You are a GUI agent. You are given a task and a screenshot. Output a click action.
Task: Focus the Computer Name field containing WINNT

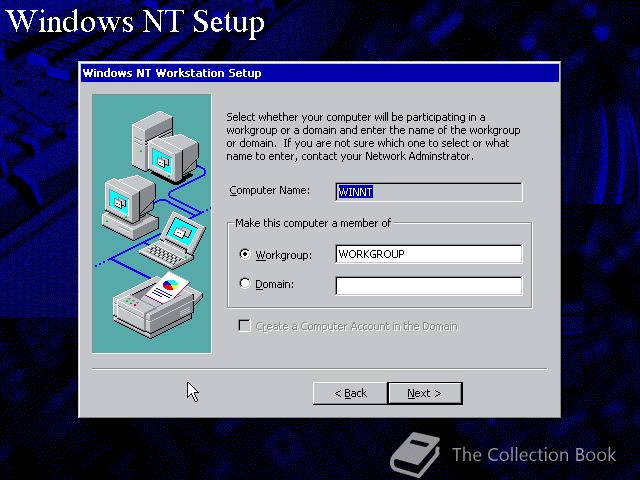(429, 192)
